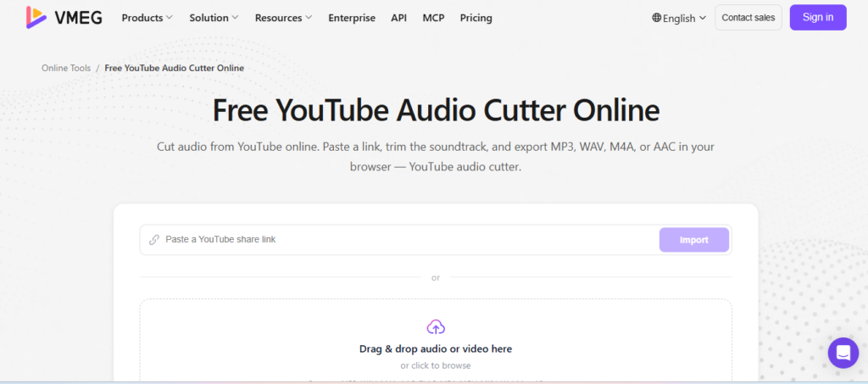Screen dimensions: 868x384
Task: Click the Drag & drop audio upload area
Action: coord(436,340)
